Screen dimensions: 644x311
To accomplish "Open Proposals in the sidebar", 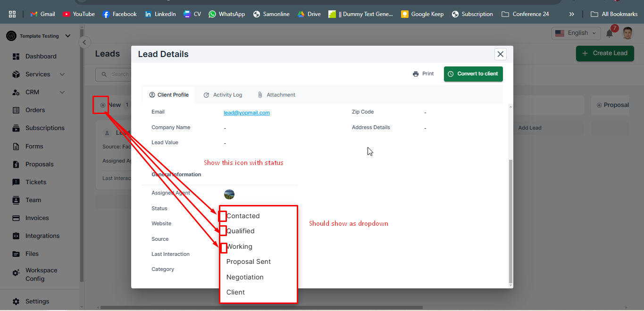I will click(33, 164).
